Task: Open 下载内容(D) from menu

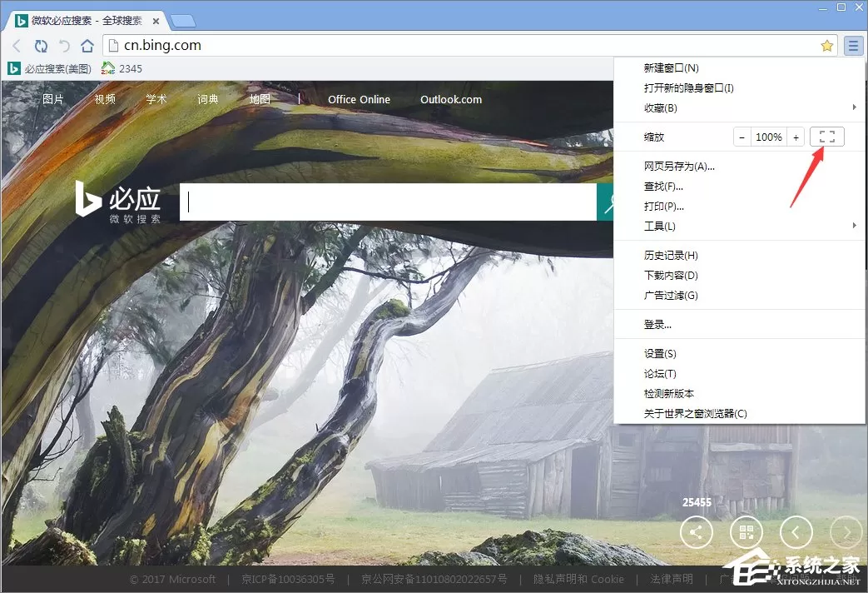Action: click(x=740, y=276)
